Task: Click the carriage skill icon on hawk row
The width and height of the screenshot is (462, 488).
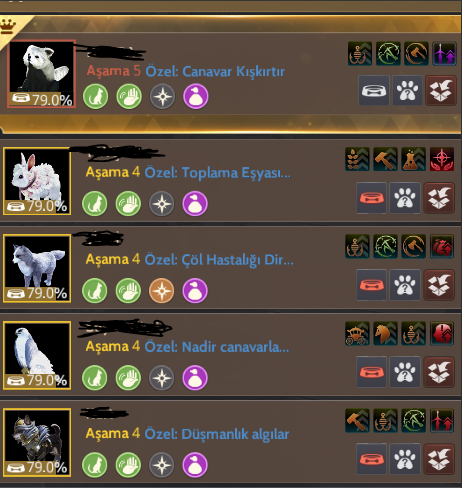Action: click(357, 334)
